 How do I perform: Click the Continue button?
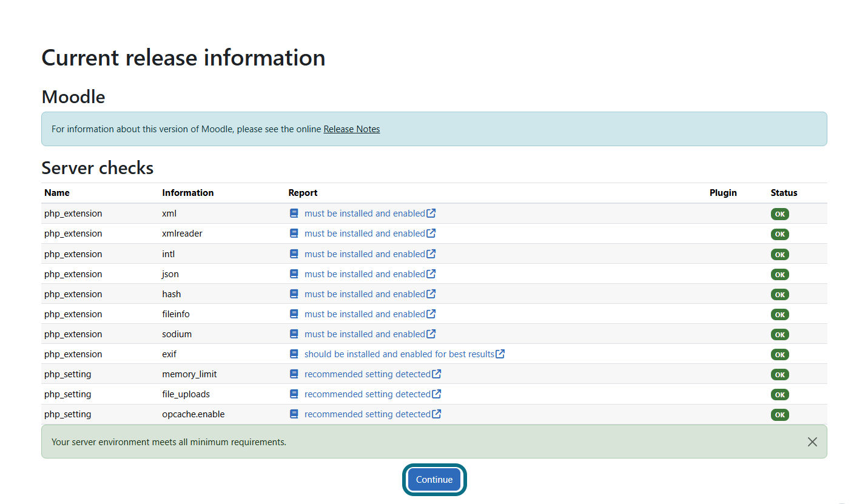(x=434, y=479)
